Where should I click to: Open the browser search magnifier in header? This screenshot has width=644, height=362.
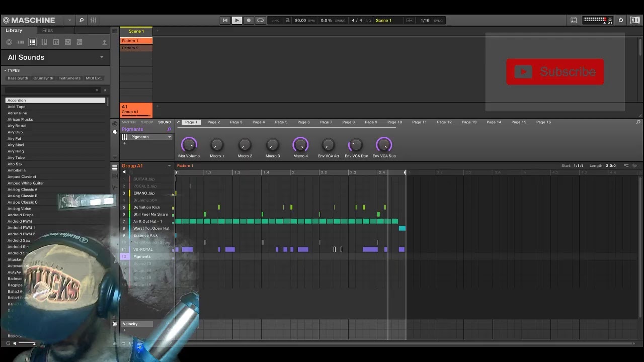point(81,20)
